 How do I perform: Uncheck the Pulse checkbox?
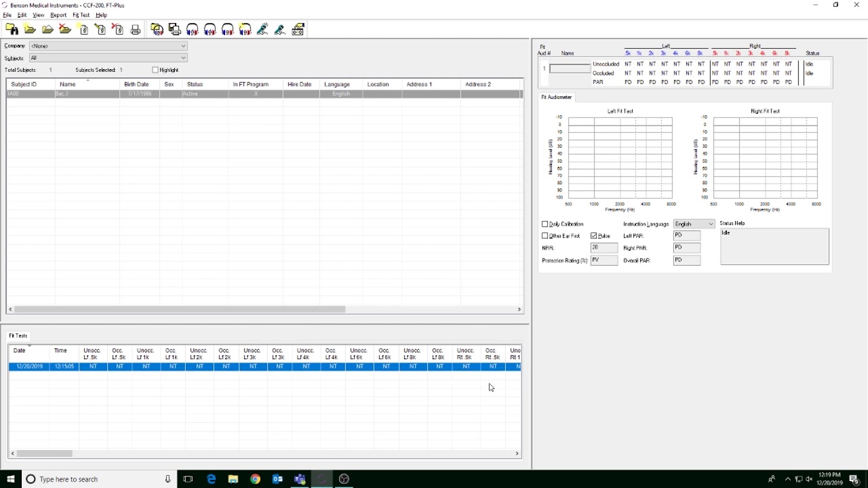point(594,236)
